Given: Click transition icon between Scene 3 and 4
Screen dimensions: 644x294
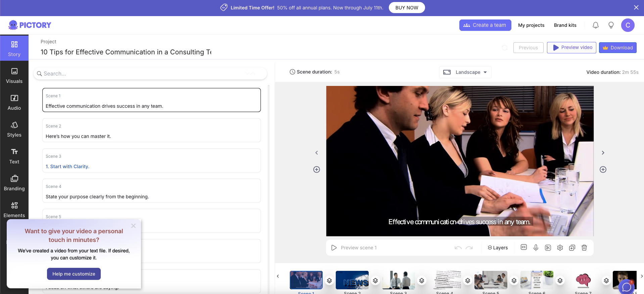Looking at the screenshot, I should click(x=422, y=281).
